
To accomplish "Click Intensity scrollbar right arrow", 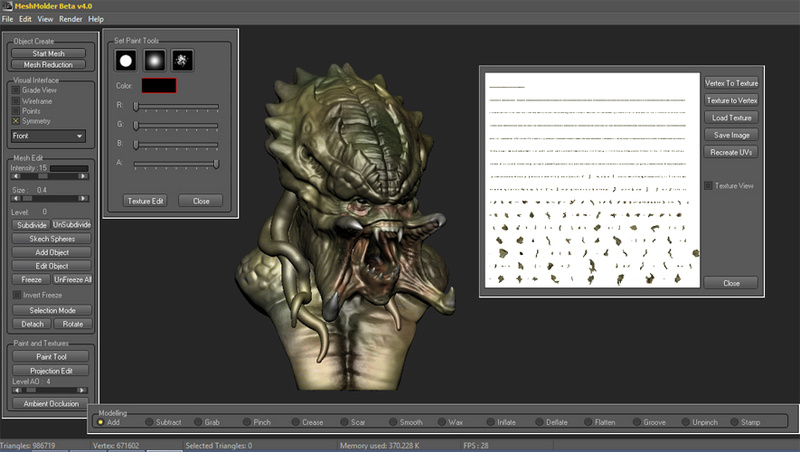I will 83,176.
